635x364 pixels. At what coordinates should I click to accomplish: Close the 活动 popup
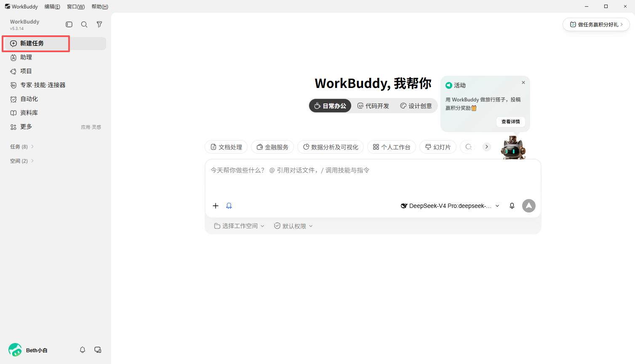click(x=523, y=82)
